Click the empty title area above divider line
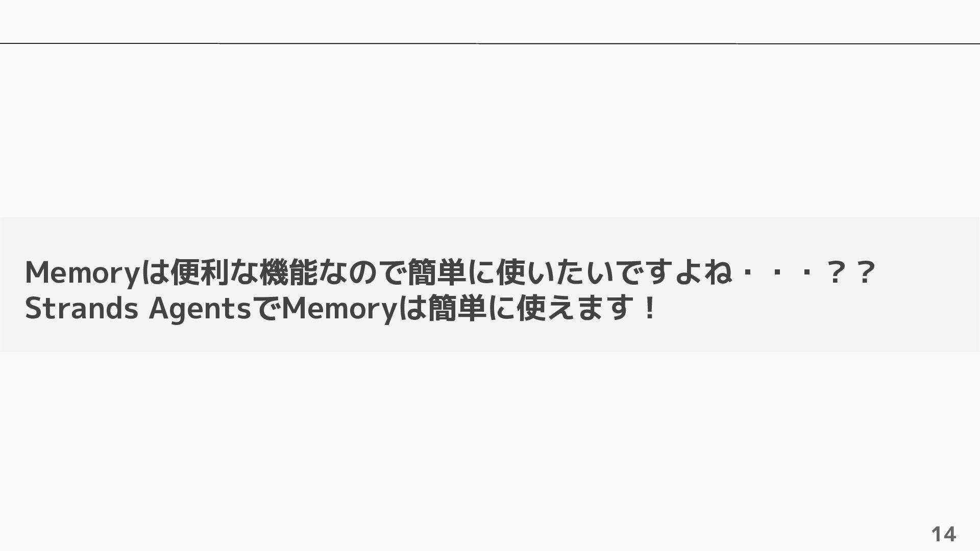The width and height of the screenshot is (980, 551). [490, 21]
